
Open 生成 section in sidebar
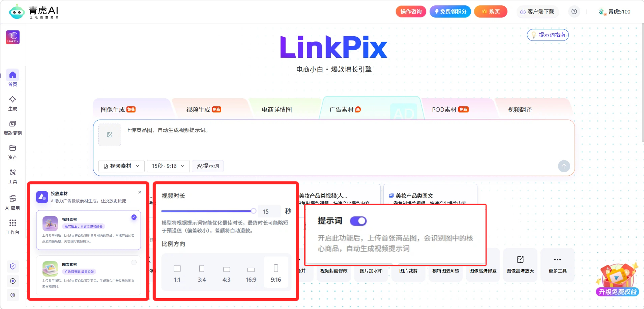pyautogui.click(x=12, y=103)
